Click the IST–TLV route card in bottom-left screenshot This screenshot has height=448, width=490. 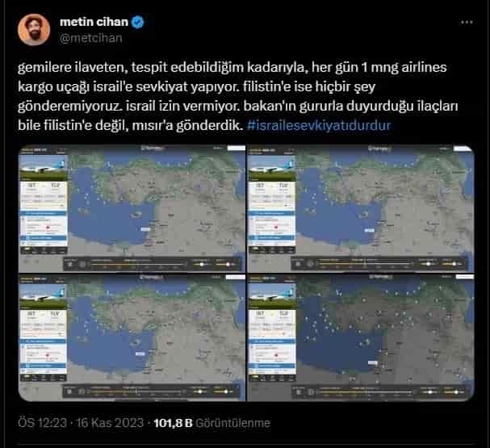click(x=43, y=324)
